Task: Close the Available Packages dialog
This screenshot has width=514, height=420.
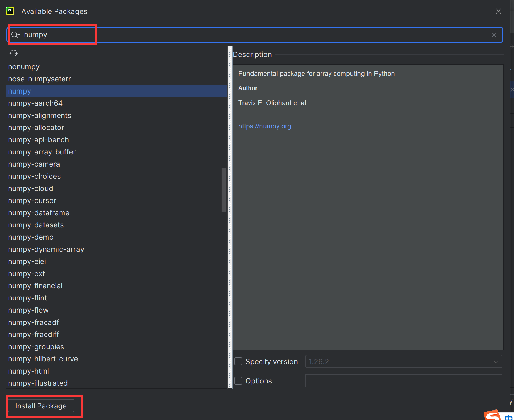Action: click(x=498, y=11)
